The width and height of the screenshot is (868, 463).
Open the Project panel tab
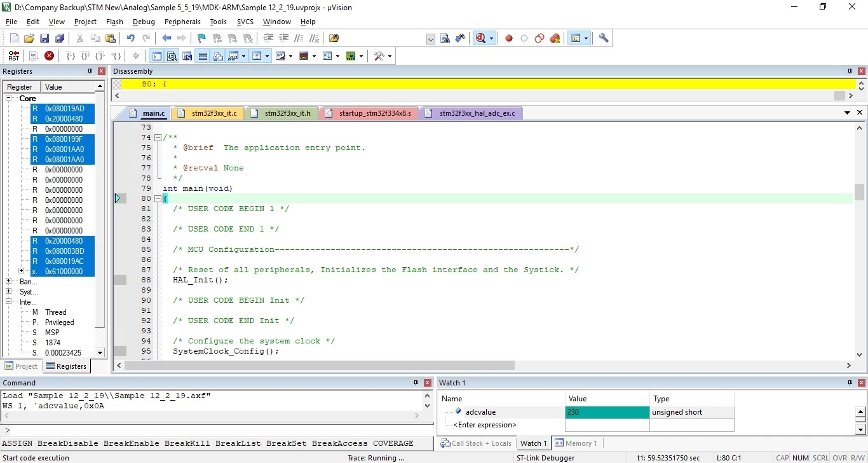point(21,366)
